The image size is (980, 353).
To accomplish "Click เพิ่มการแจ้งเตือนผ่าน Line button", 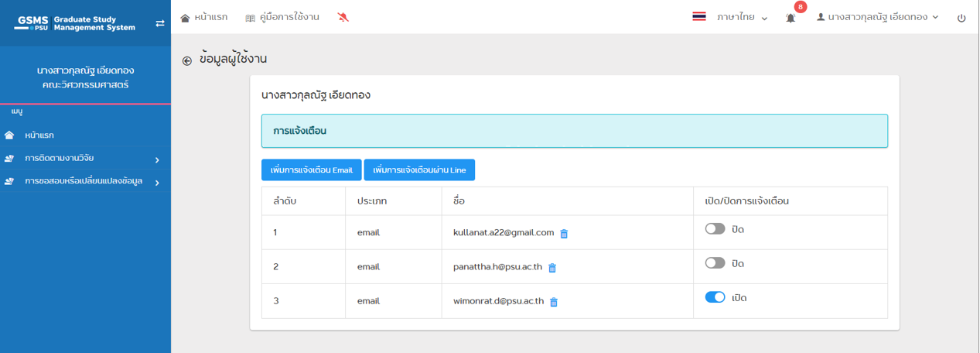I will pos(419,170).
